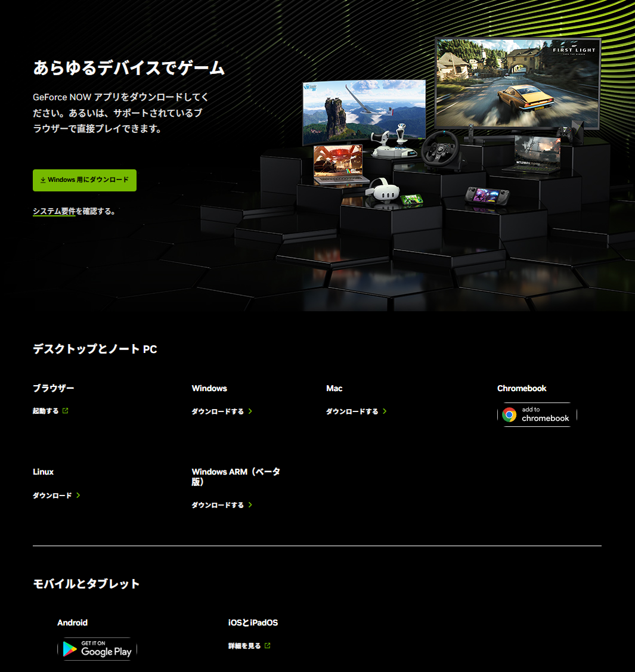Viewport: 635px width, 672px height.
Task: Click the Linux heading text
Action: click(x=44, y=472)
